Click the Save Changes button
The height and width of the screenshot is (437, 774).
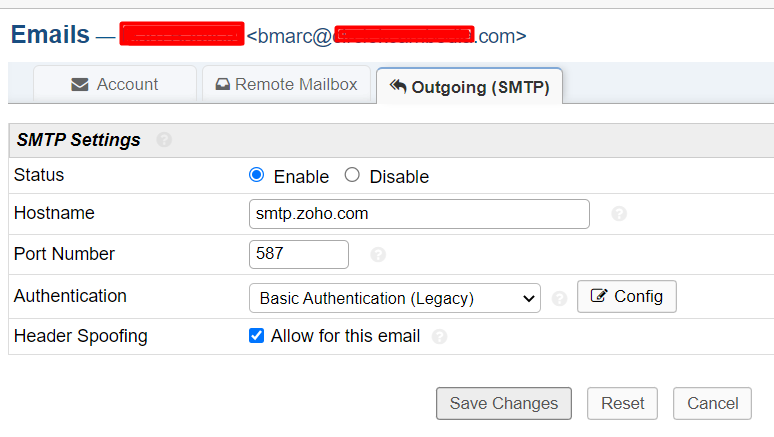coord(504,404)
